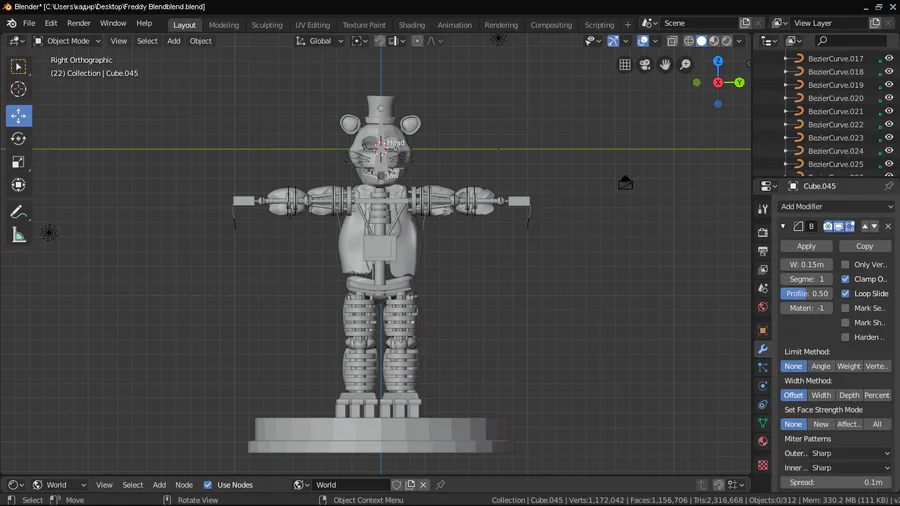
Task: Select the Annotate tool
Action: coord(18,212)
